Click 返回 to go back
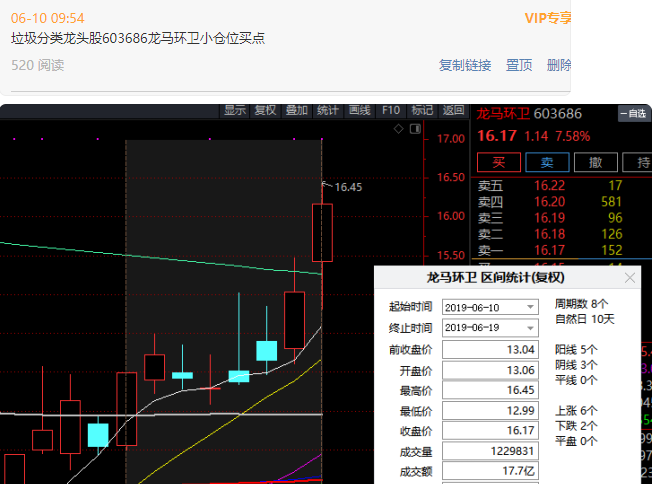Image resolution: width=653 pixels, height=484 pixels. (x=453, y=110)
